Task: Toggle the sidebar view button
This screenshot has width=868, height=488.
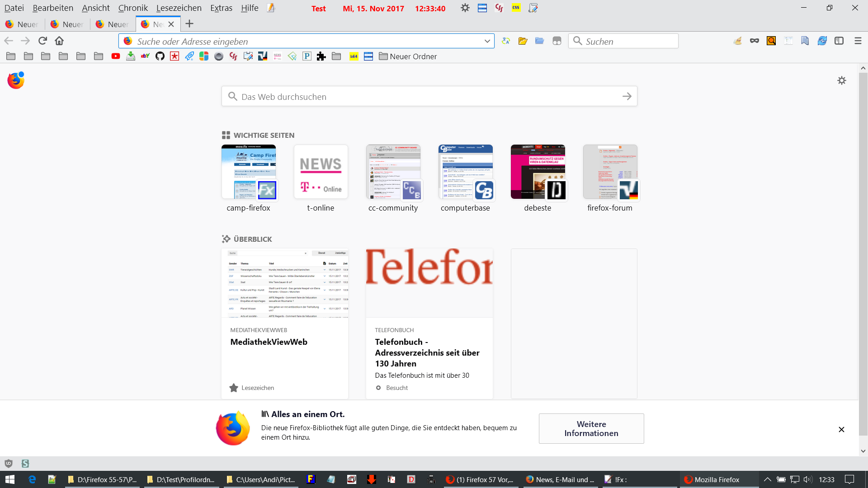Action: pyautogui.click(x=839, y=41)
